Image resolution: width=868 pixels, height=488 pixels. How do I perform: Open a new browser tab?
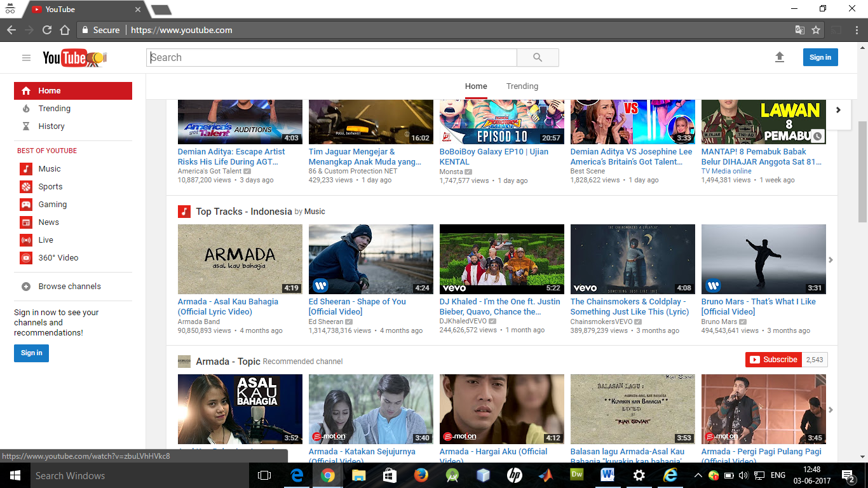pos(161,10)
